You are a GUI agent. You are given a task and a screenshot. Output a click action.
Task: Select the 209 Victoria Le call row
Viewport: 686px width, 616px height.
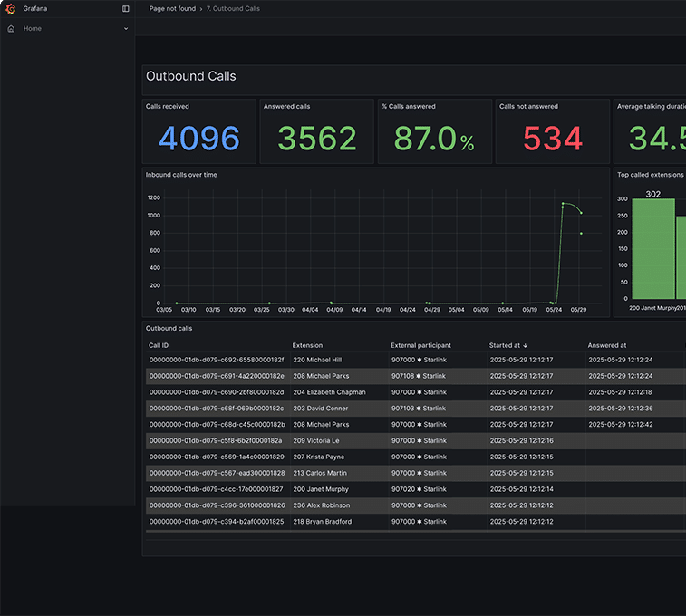click(x=416, y=440)
